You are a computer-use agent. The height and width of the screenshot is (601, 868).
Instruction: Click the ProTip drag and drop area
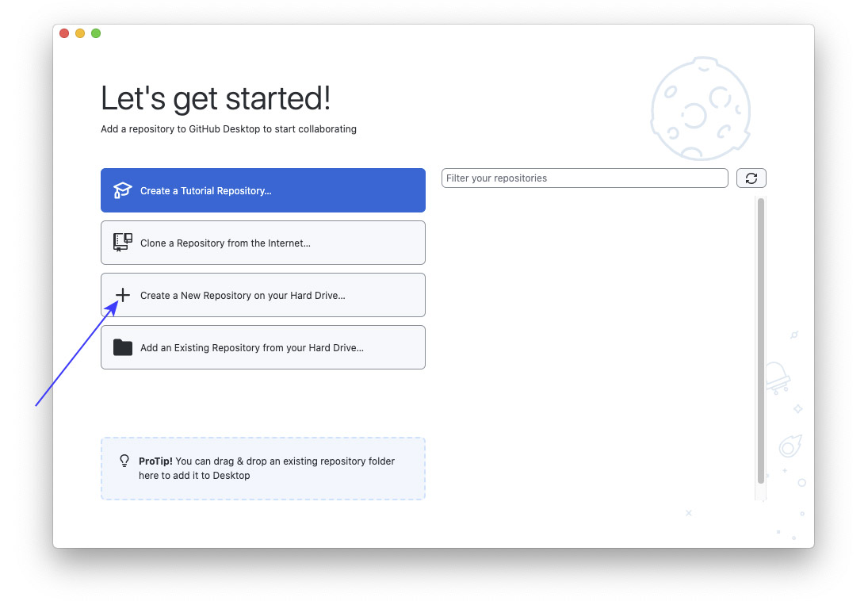point(263,469)
